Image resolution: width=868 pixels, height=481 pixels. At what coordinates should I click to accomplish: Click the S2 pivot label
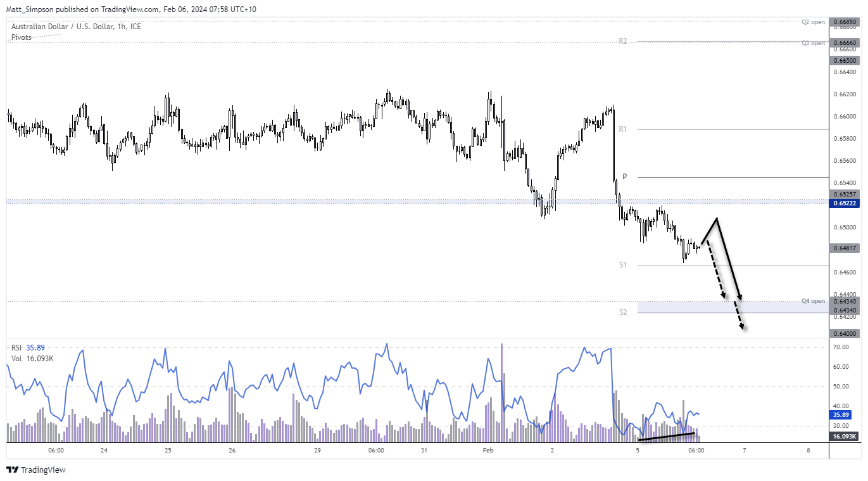[623, 312]
